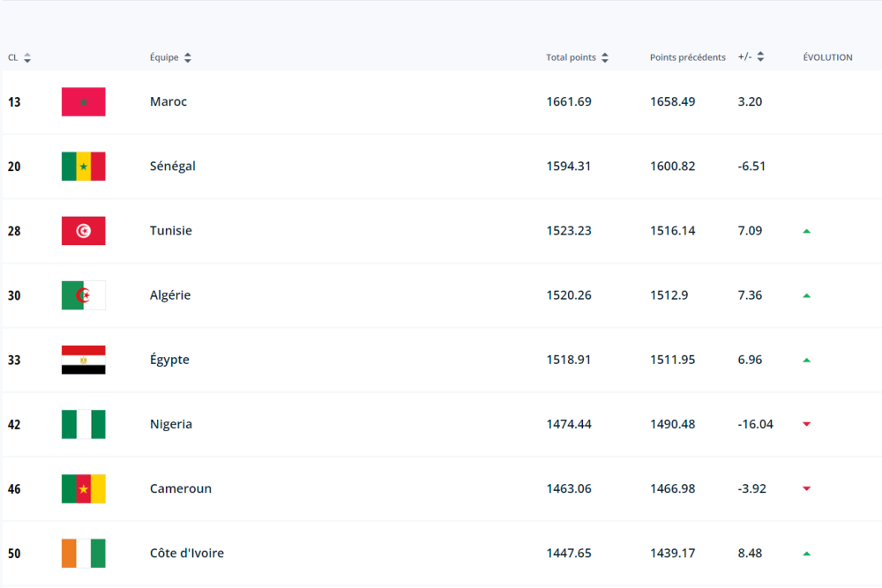Click the Algeria flag icon

tap(83, 295)
